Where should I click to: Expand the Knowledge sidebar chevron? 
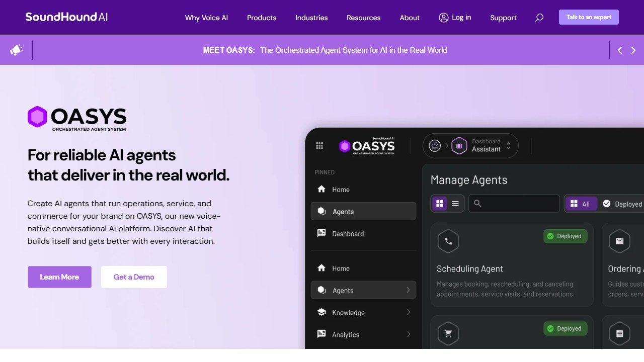[408, 312]
